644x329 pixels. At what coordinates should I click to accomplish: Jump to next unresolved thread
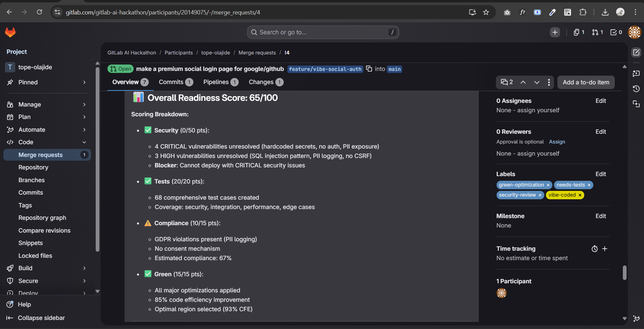point(537,82)
